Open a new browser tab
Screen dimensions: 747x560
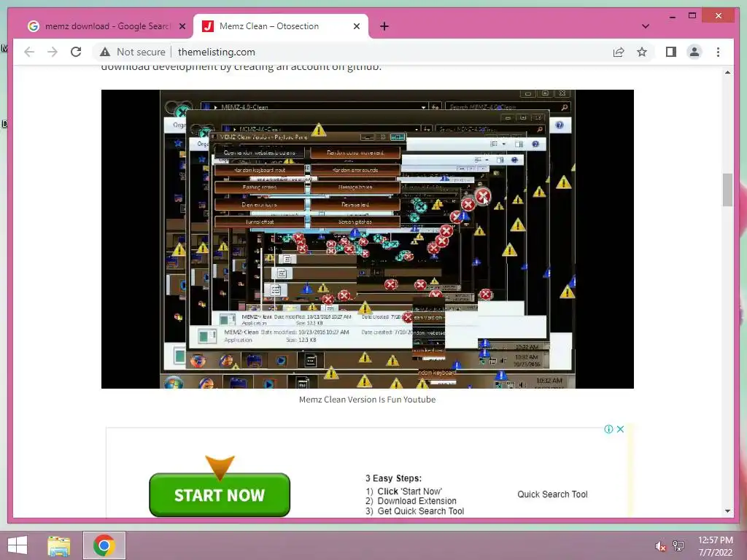384,26
